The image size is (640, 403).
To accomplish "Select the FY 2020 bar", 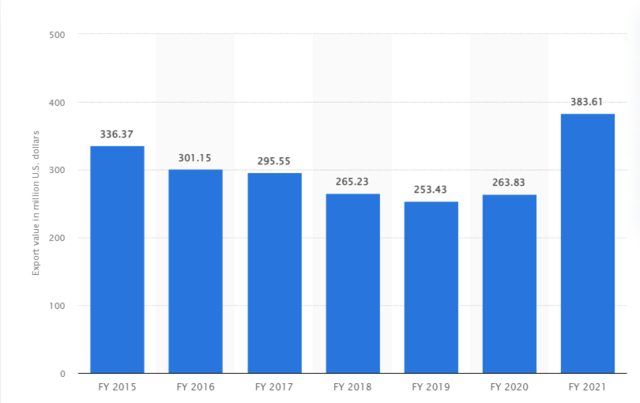I will 509,284.
